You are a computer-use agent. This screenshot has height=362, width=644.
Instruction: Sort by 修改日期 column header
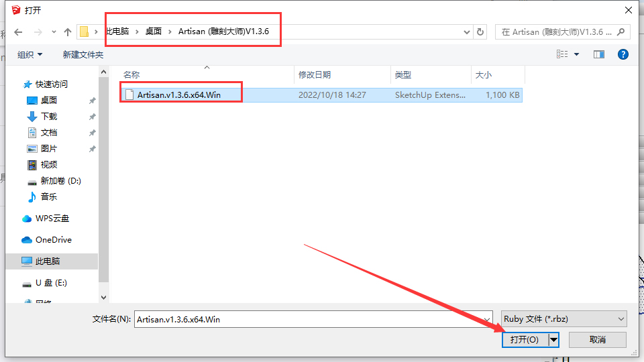pos(315,74)
